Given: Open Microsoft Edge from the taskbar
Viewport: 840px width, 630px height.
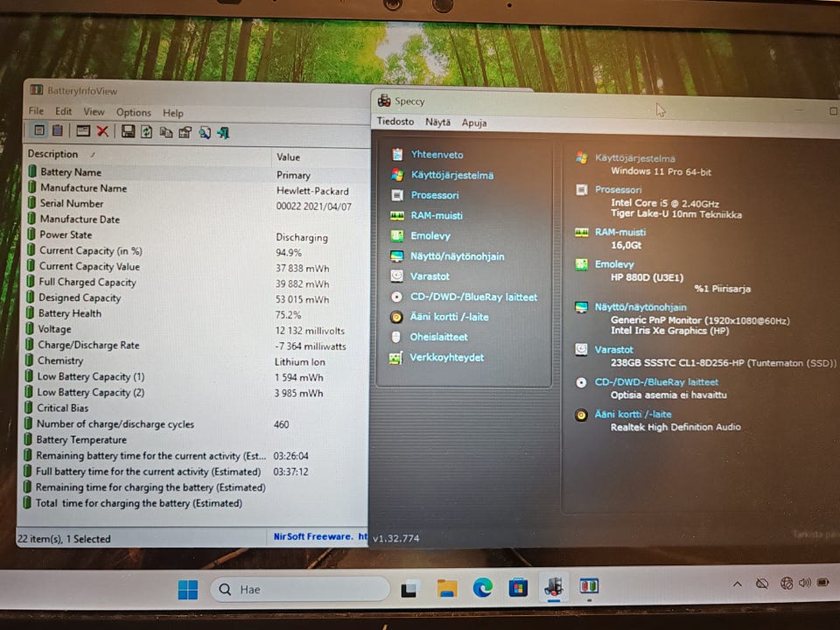Looking at the screenshot, I should 483,588.
